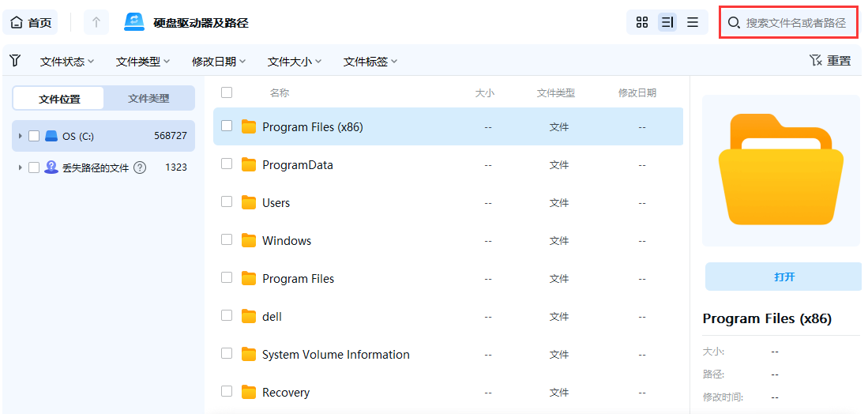Check the Program Files (x86) checkbox

[227, 126]
